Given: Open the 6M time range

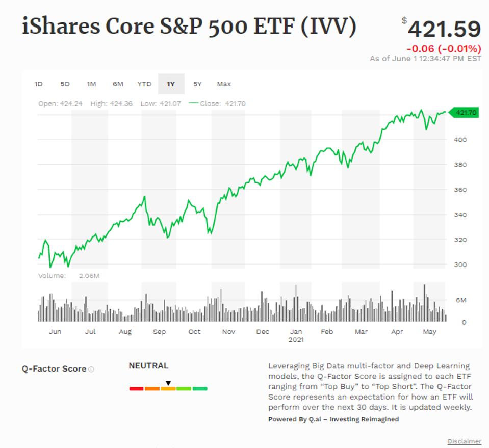Looking at the screenshot, I should [118, 84].
